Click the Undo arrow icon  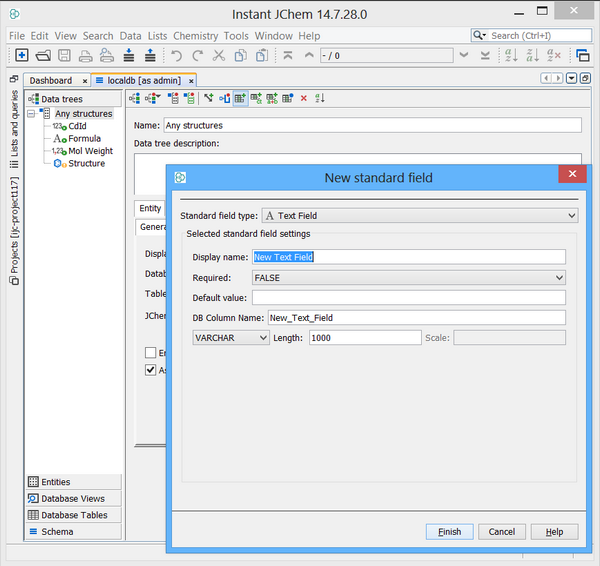point(177,55)
